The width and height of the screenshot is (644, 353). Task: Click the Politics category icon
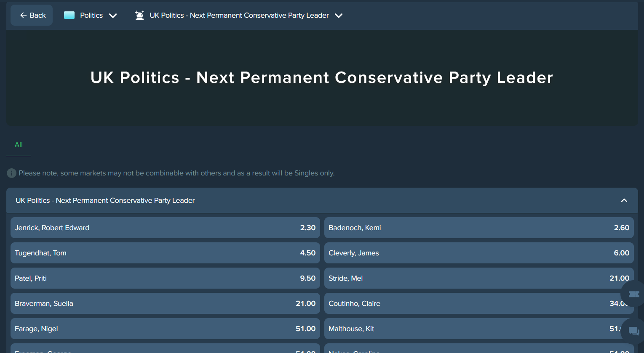[69, 15]
